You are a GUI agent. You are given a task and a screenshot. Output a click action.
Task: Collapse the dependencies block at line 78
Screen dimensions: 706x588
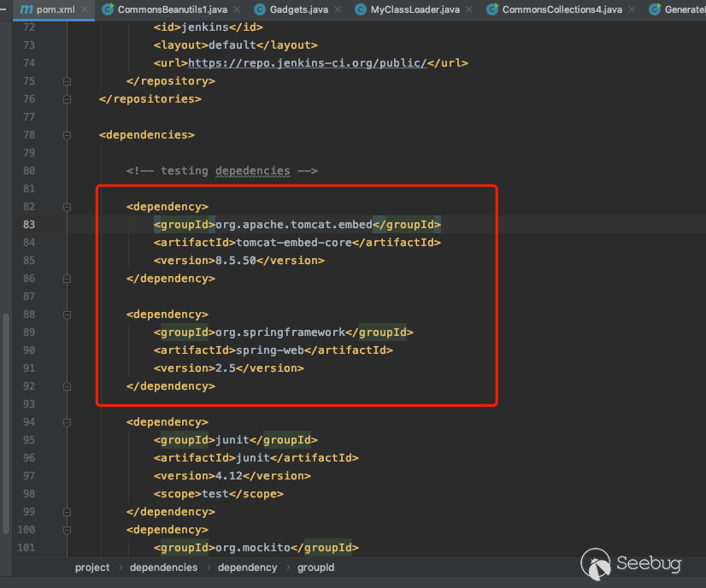pyautogui.click(x=67, y=135)
